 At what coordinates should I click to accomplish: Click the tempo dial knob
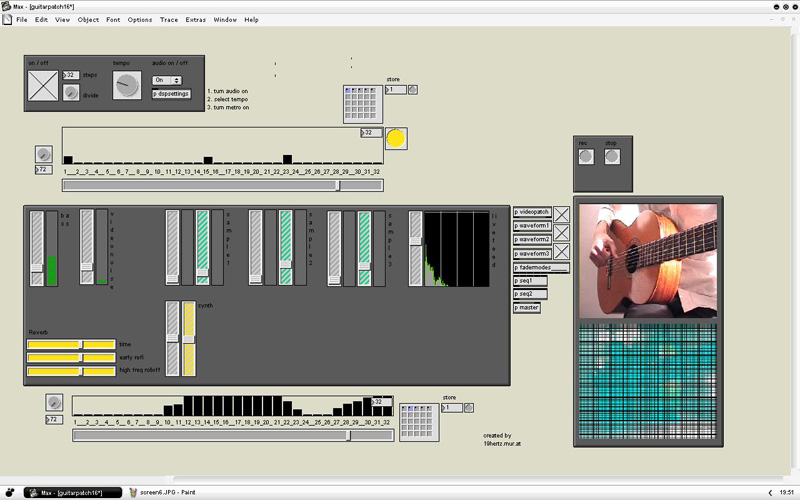(127, 86)
